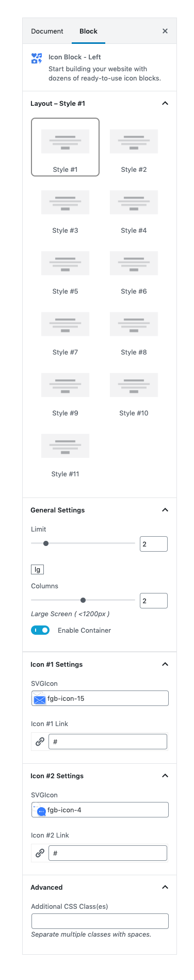
Task: Select the lg screen size button
Action: (x=37, y=570)
